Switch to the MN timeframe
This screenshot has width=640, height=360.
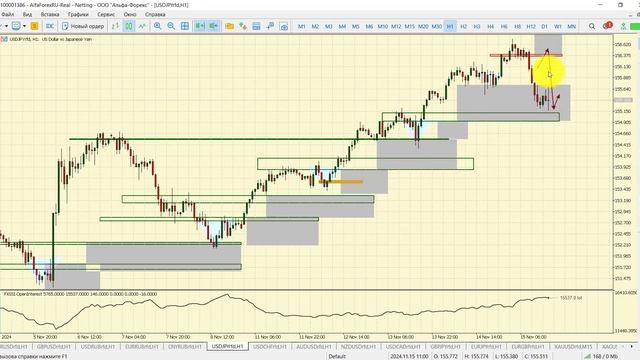[571, 26]
